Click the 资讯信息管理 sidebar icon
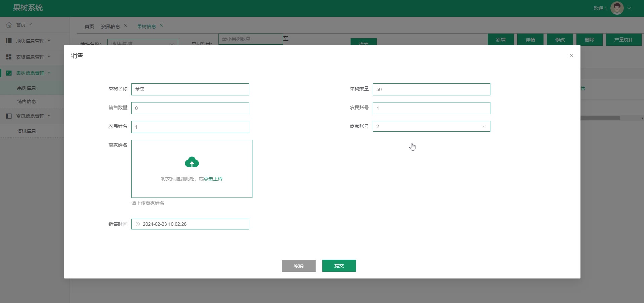644x303 pixels. click(x=9, y=116)
